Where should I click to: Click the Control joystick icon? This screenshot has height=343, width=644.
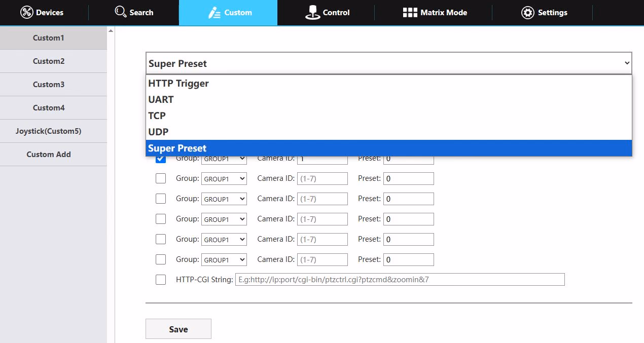(x=312, y=13)
